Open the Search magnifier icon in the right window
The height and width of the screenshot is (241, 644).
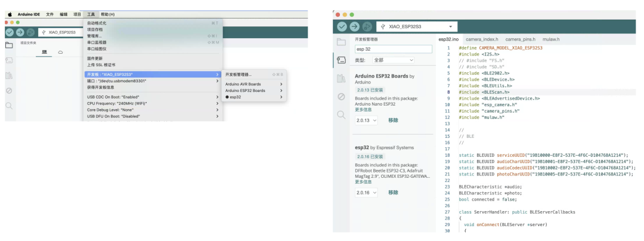click(x=341, y=115)
